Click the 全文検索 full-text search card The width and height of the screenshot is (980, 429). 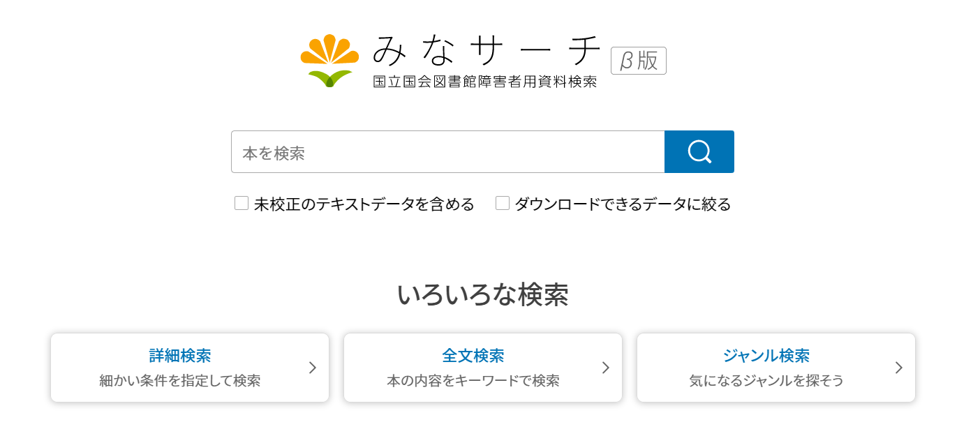pyautogui.click(x=482, y=368)
